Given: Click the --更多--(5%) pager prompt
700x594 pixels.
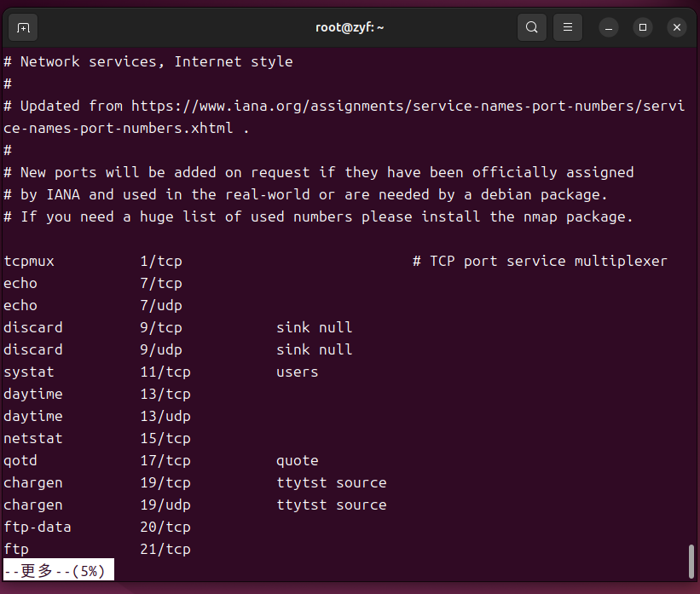Looking at the screenshot, I should point(58,571).
